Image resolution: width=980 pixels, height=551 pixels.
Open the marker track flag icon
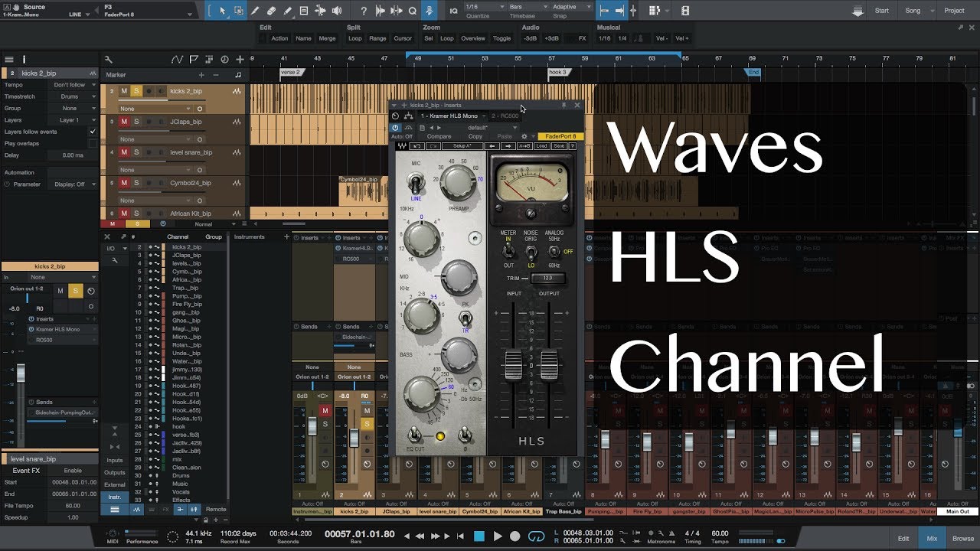[x=194, y=59]
